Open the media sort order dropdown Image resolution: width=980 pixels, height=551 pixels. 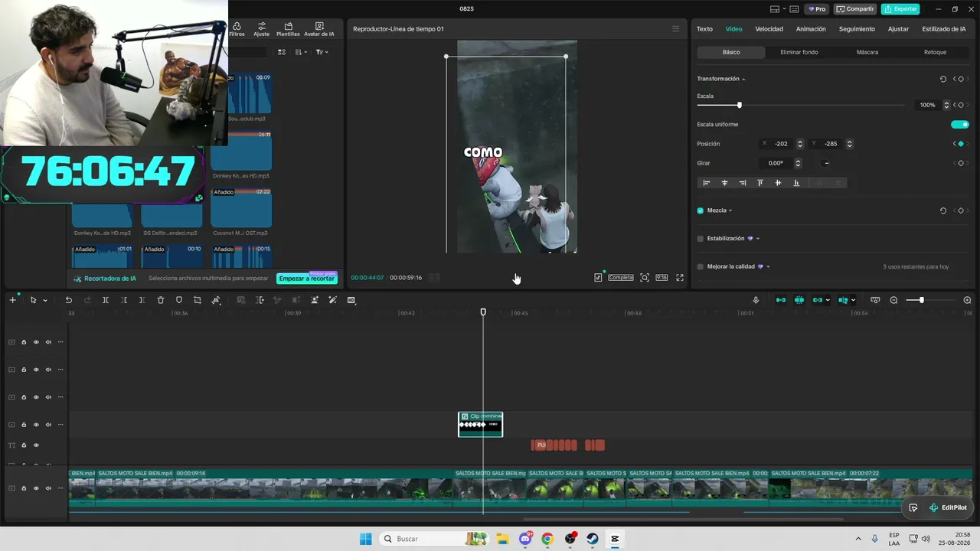[x=302, y=52]
